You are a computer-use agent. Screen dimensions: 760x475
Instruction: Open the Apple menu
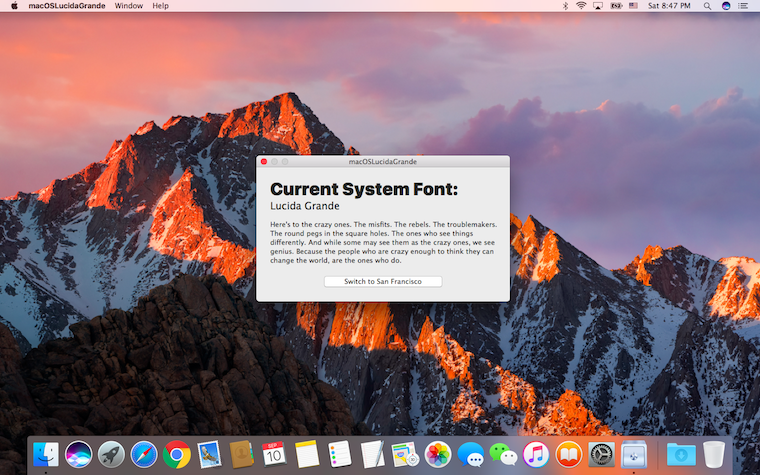click(14, 6)
